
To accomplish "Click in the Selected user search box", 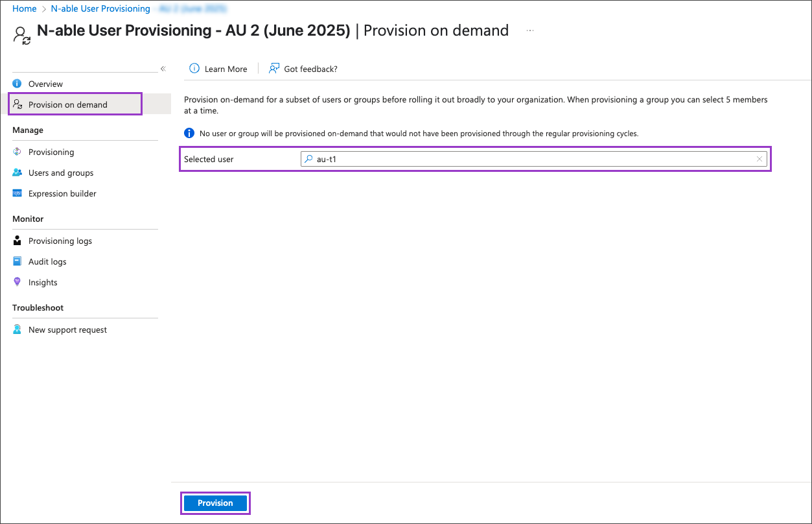I will point(531,160).
